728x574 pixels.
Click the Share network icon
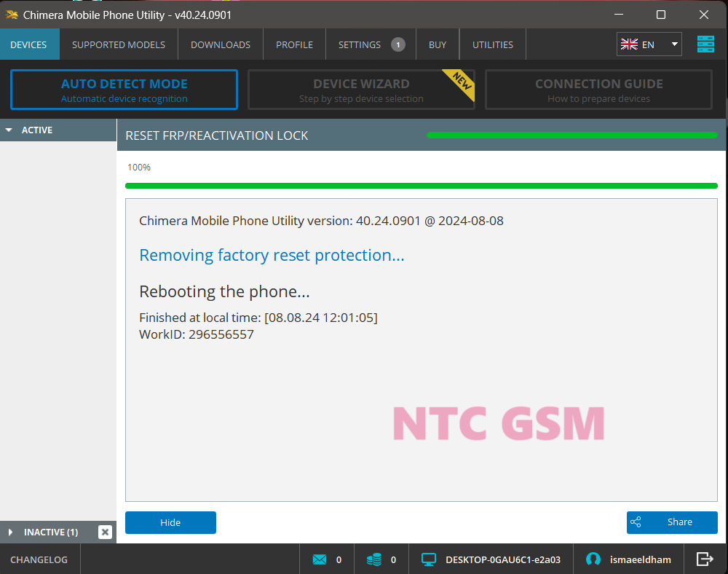[636, 522]
